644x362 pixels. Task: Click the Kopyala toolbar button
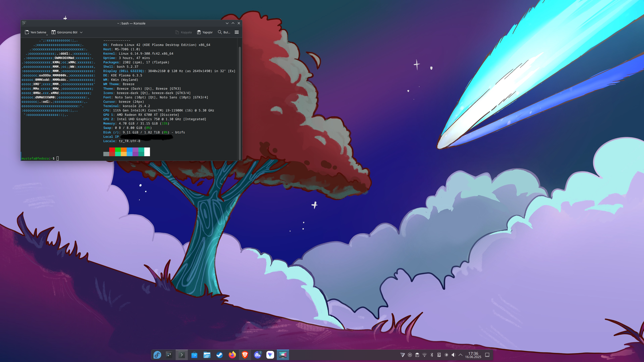(x=184, y=32)
